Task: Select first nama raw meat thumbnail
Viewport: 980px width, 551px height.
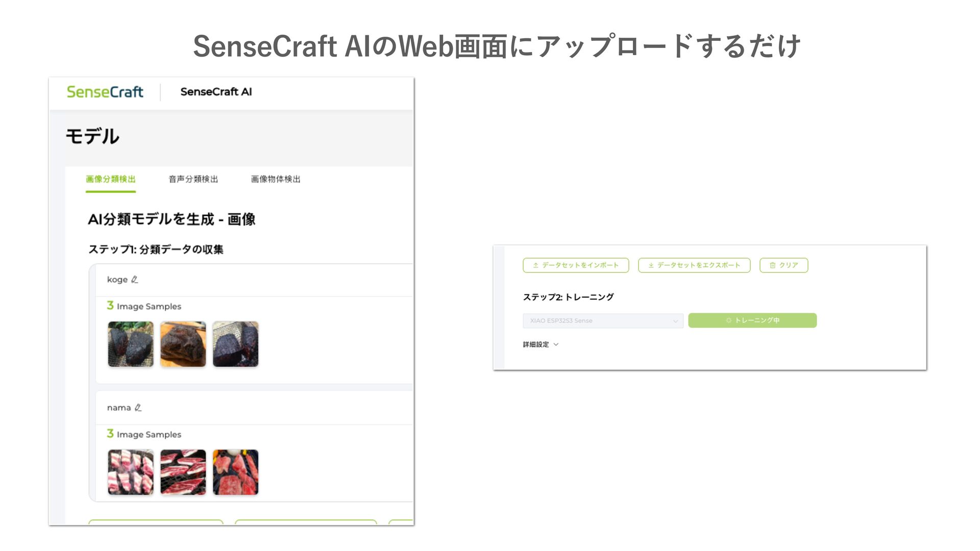Action: pyautogui.click(x=131, y=472)
